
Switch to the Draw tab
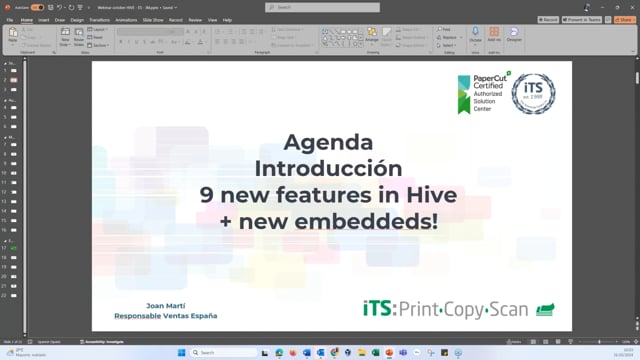60,20
